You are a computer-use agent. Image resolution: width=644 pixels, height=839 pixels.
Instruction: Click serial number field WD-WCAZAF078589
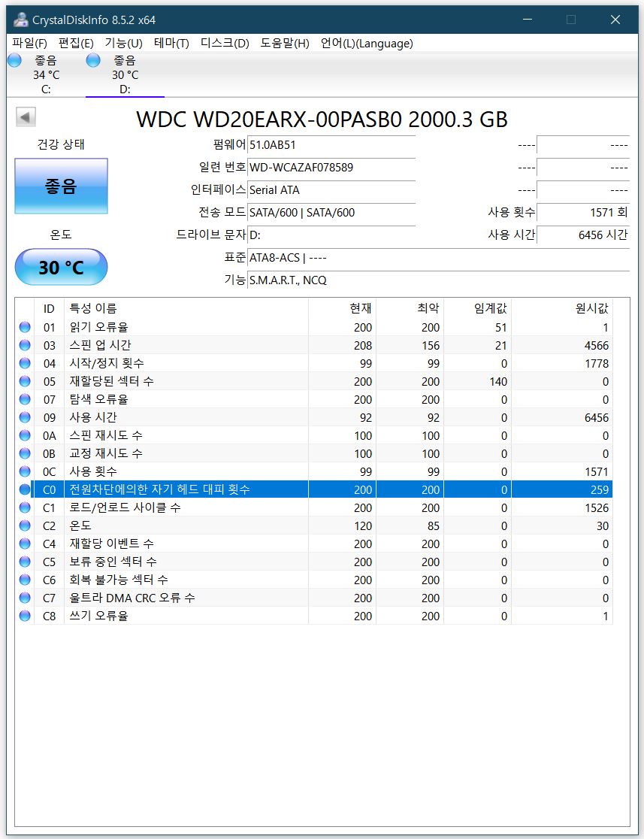tap(331, 168)
